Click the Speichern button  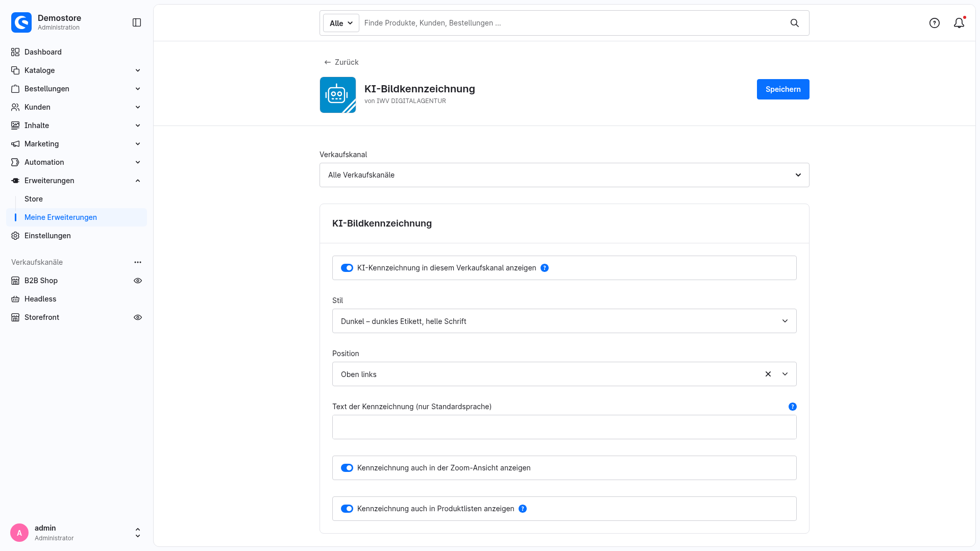tap(783, 89)
